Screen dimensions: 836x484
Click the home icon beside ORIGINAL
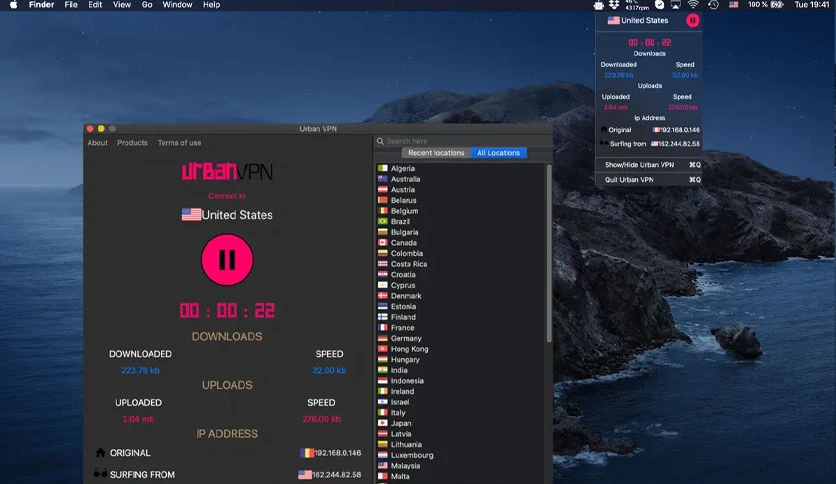[100, 453]
